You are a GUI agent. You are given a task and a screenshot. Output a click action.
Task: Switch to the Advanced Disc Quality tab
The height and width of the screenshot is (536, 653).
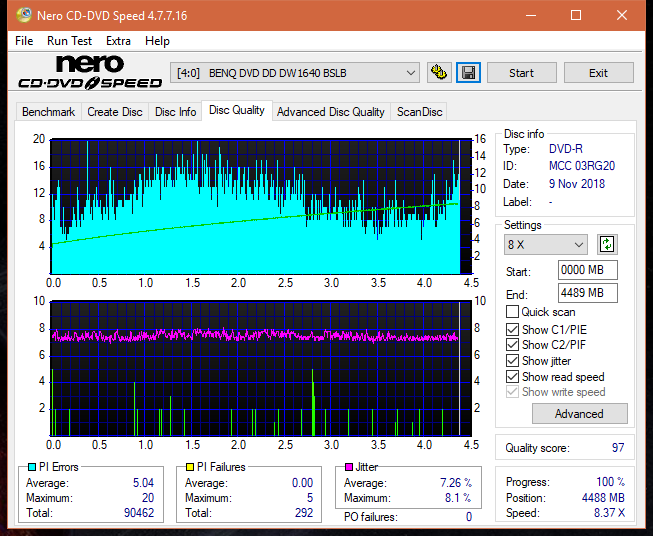[x=331, y=112]
